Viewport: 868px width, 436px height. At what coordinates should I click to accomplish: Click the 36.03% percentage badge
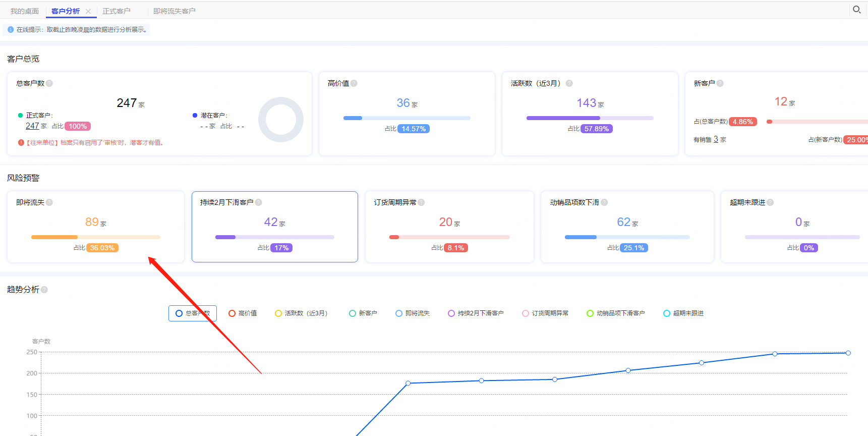pyautogui.click(x=102, y=248)
